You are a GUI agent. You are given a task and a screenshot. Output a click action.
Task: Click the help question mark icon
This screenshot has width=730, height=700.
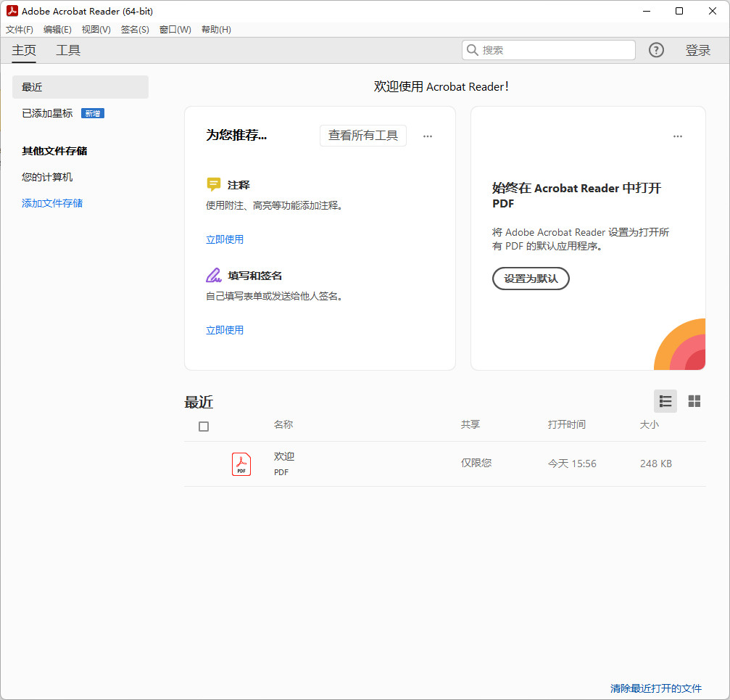656,50
